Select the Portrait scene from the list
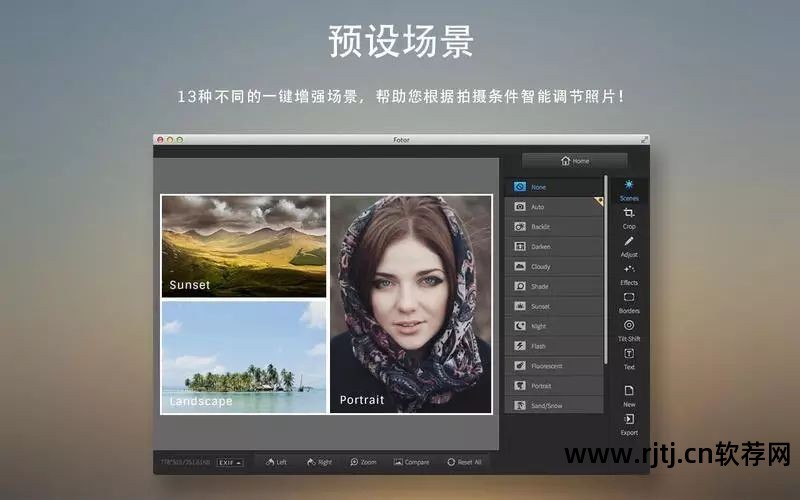The image size is (800, 500). click(x=554, y=386)
